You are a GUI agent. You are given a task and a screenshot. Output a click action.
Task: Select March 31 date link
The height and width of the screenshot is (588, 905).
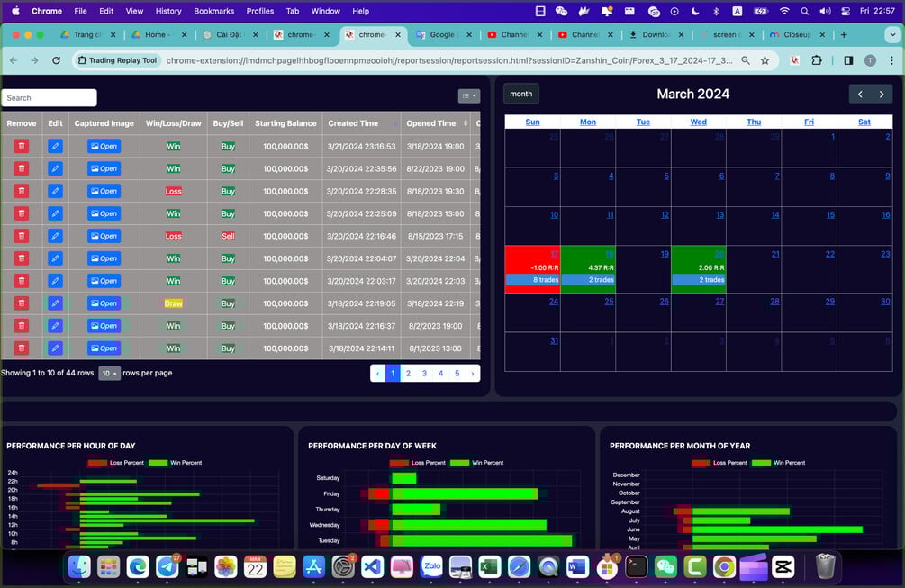(554, 340)
